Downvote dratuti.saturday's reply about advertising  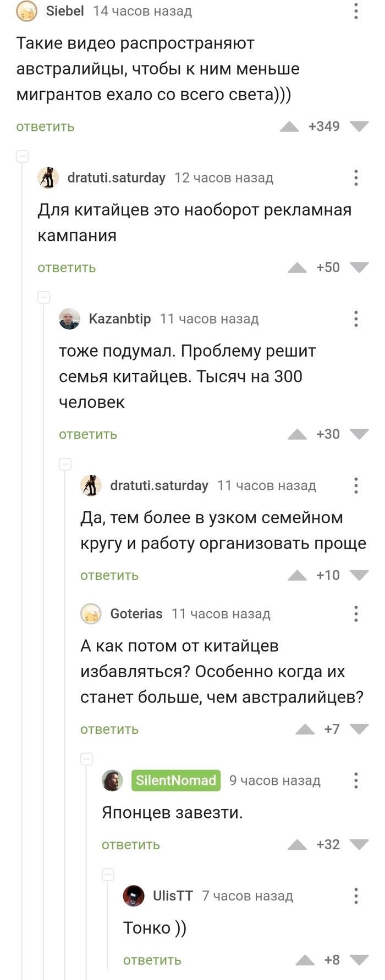pyautogui.click(x=360, y=268)
